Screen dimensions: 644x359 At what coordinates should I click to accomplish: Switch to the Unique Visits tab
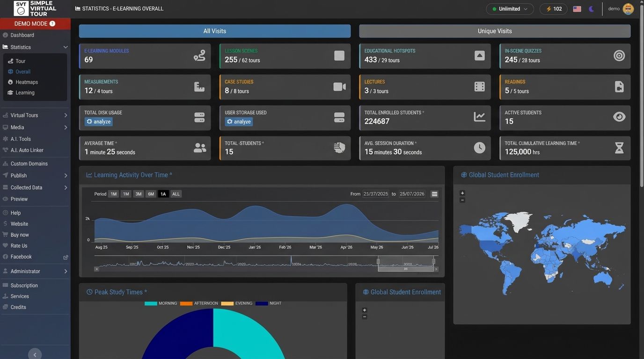(x=495, y=31)
